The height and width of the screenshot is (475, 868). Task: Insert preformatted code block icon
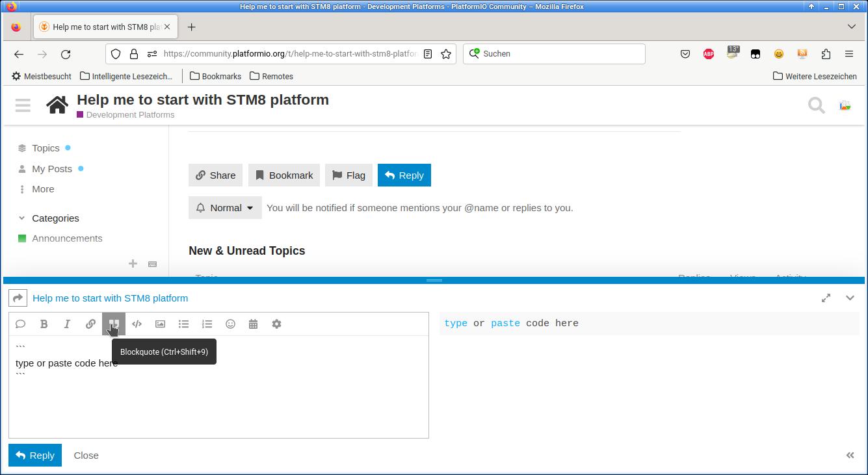(137, 324)
